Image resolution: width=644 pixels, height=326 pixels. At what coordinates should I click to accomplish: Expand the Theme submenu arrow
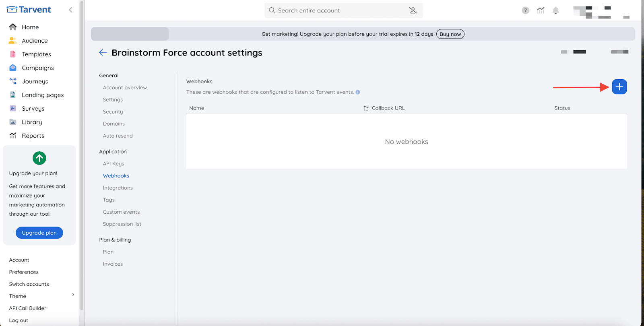tap(73, 295)
